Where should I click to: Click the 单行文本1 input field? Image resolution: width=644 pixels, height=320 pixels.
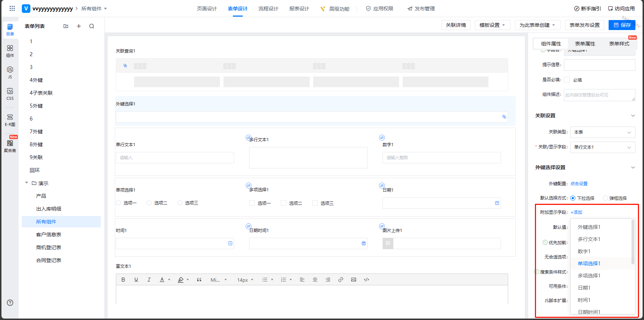coord(175,158)
